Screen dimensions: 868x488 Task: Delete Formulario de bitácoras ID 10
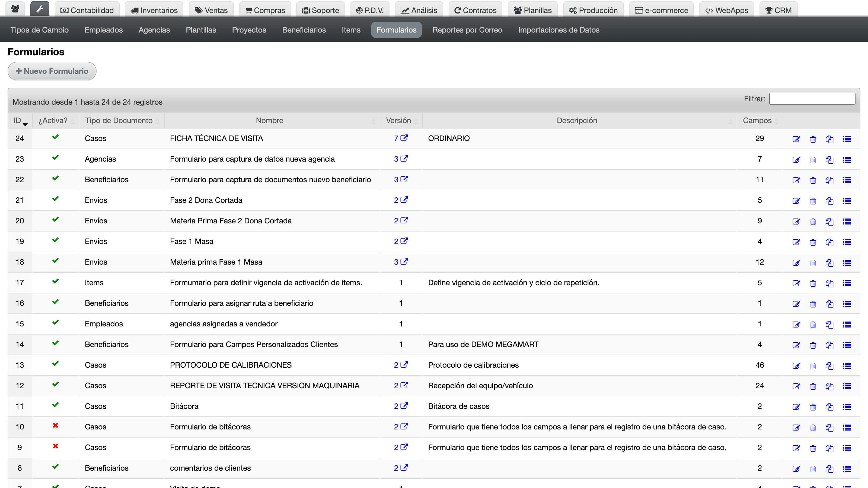tap(813, 427)
